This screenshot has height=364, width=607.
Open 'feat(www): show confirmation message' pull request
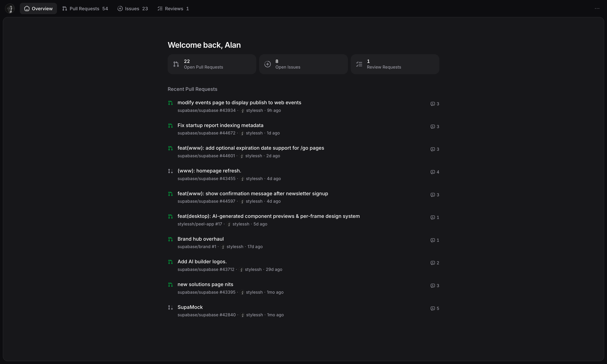(x=253, y=193)
